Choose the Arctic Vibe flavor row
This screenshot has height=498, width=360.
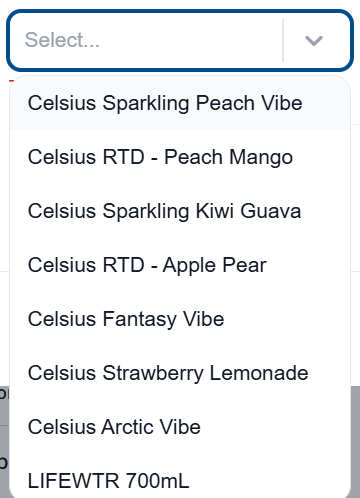180,427
